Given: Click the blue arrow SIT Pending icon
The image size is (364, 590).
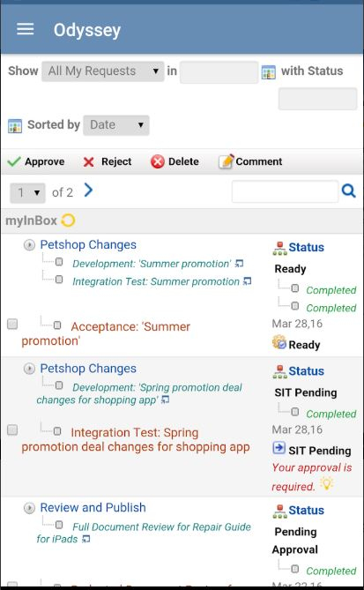Looking at the screenshot, I should 279,448.
